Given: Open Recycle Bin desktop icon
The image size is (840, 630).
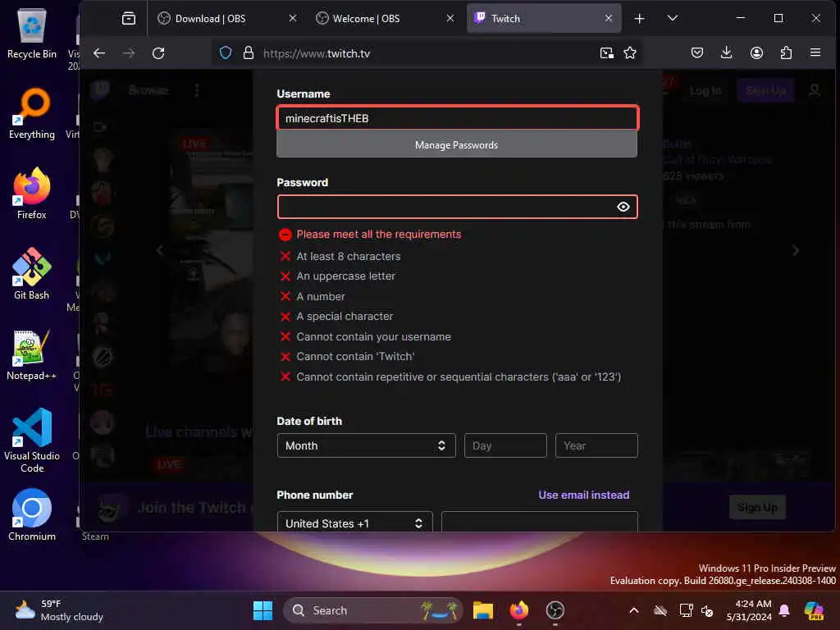Looking at the screenshot, I should (32, 34).
